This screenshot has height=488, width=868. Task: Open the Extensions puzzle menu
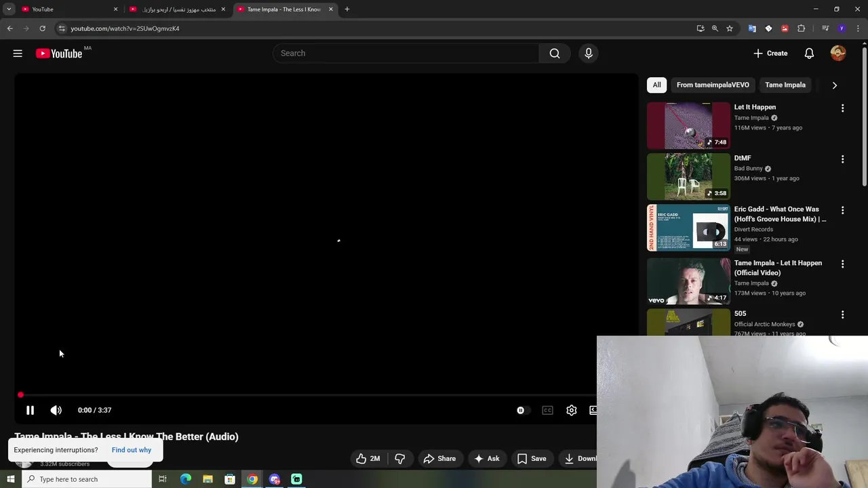[802, 28]
